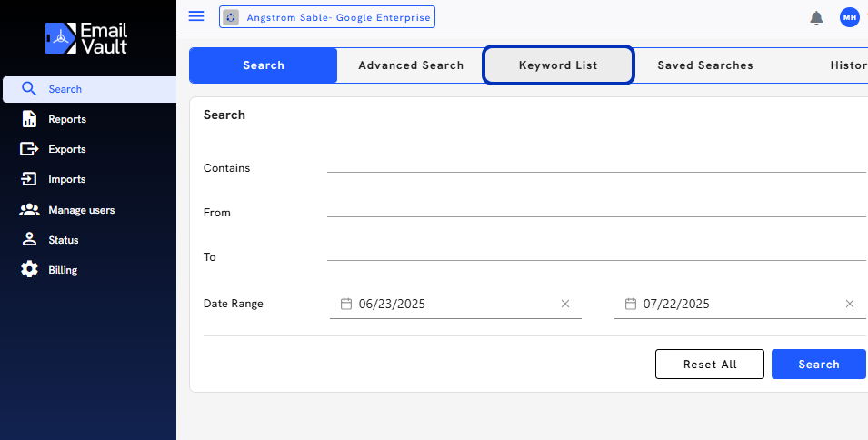868x440 pixels.
Task: Open the Angstrom Sable account selector
Action: 327,17
